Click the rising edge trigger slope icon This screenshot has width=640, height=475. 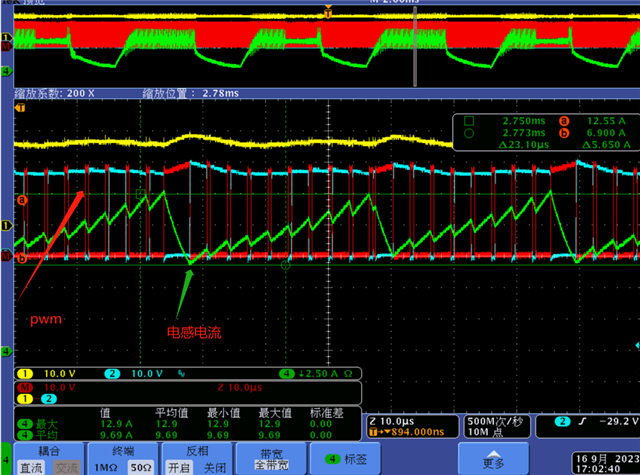[x=582, y=422]
